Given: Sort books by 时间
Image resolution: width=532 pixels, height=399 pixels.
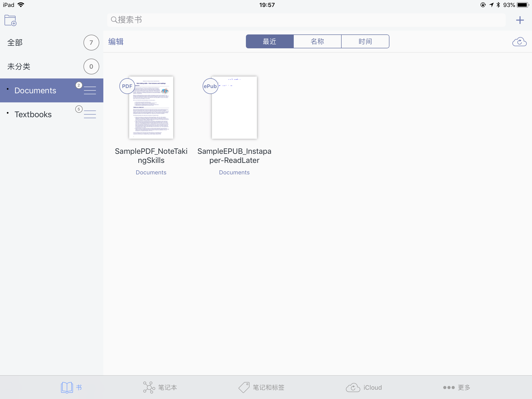Looking at the screenshot, I should point(365,42).
